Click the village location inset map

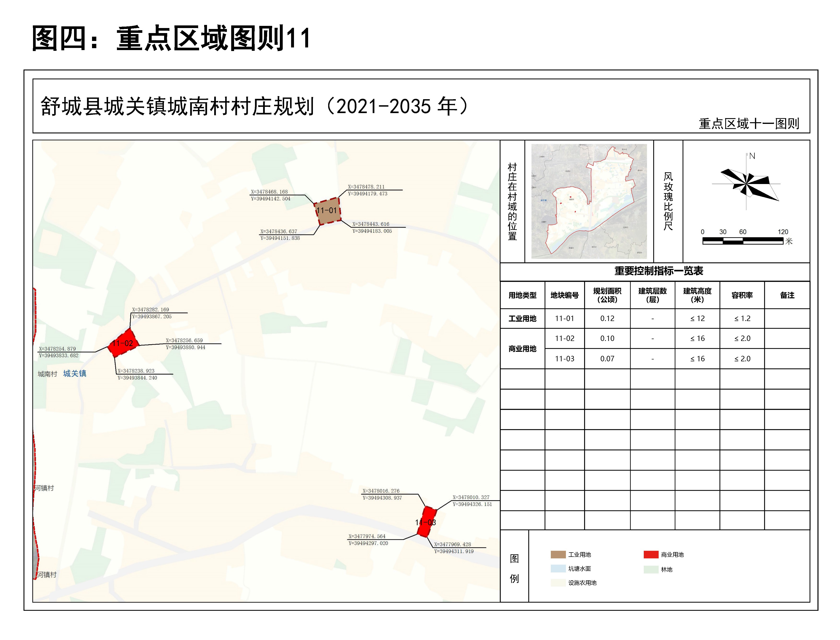click(589, 201)
